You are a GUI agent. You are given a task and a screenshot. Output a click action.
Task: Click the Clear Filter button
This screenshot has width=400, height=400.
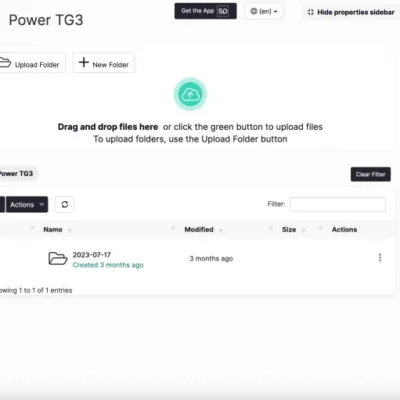coord(370,174)
